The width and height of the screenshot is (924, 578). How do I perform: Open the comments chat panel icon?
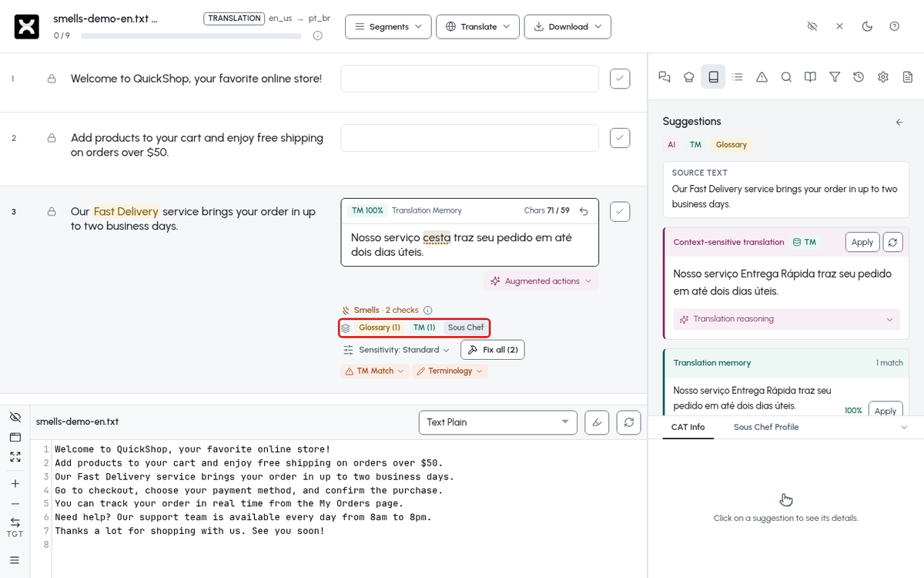(x=665, y=77)
